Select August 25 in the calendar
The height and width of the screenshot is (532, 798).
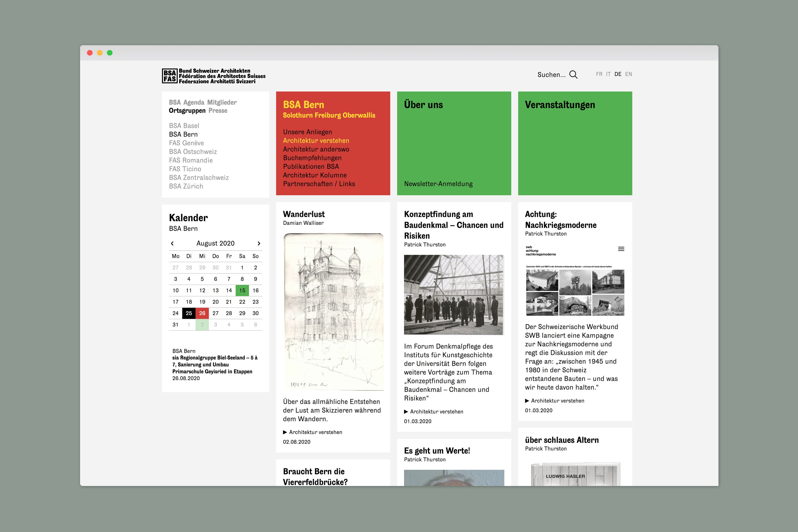[189, 313]
